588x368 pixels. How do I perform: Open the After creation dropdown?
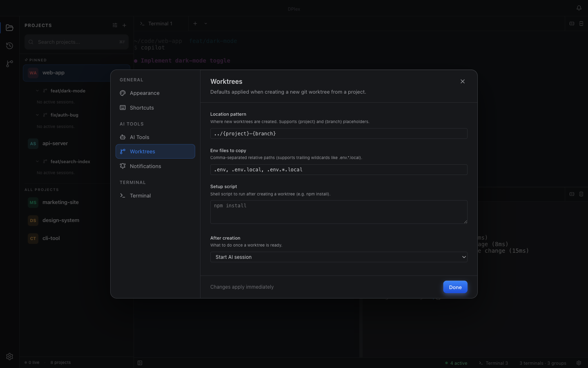339,257
